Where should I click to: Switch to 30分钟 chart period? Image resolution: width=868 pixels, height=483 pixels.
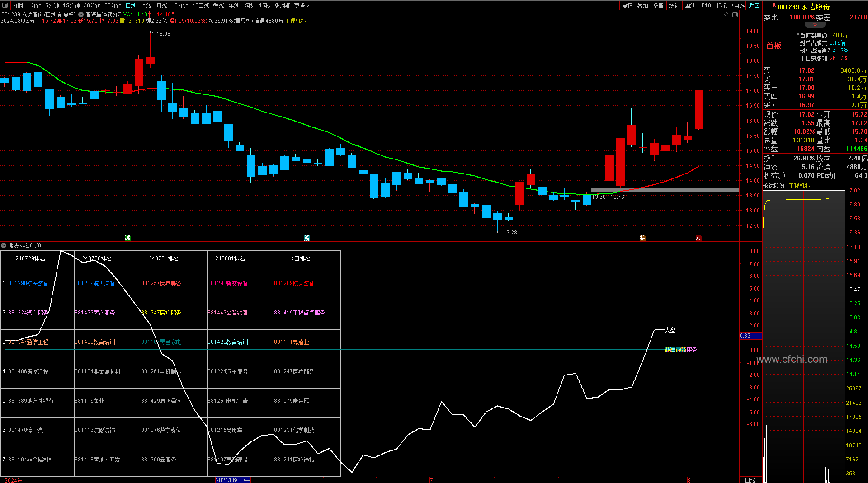click(92, 5)
